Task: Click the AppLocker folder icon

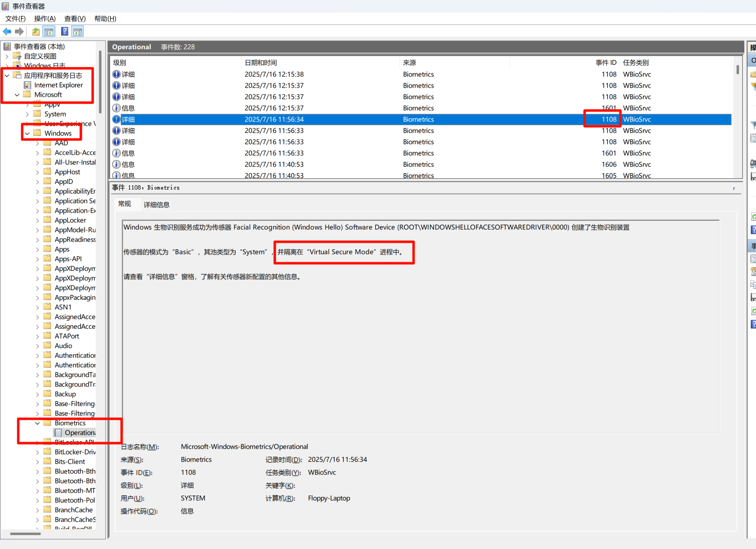Action: coord(47,220)
